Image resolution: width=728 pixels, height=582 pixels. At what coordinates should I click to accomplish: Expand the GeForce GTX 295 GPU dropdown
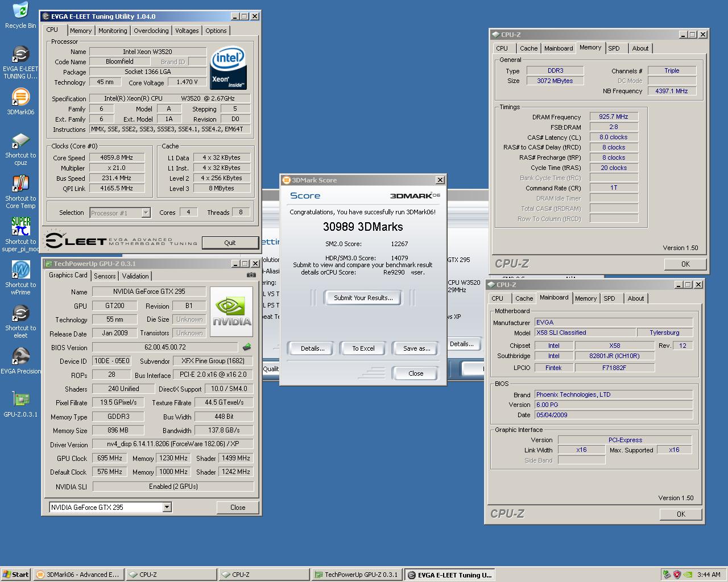tap(167, 507)
